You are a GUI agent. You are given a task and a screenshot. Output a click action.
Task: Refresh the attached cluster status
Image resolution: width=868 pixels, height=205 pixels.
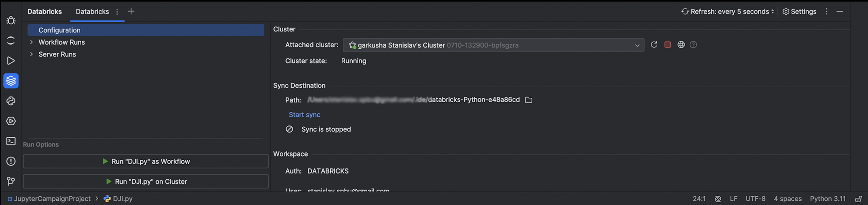pos(654,45)
